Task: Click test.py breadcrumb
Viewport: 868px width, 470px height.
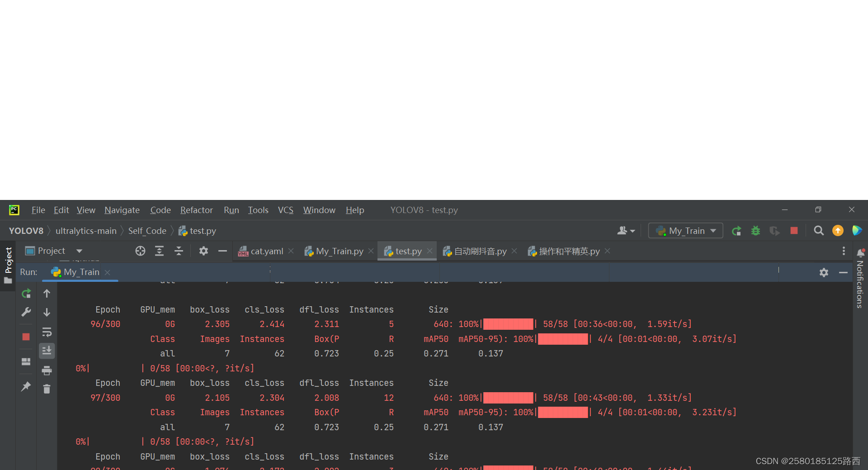Action: [x=198, y=231]
